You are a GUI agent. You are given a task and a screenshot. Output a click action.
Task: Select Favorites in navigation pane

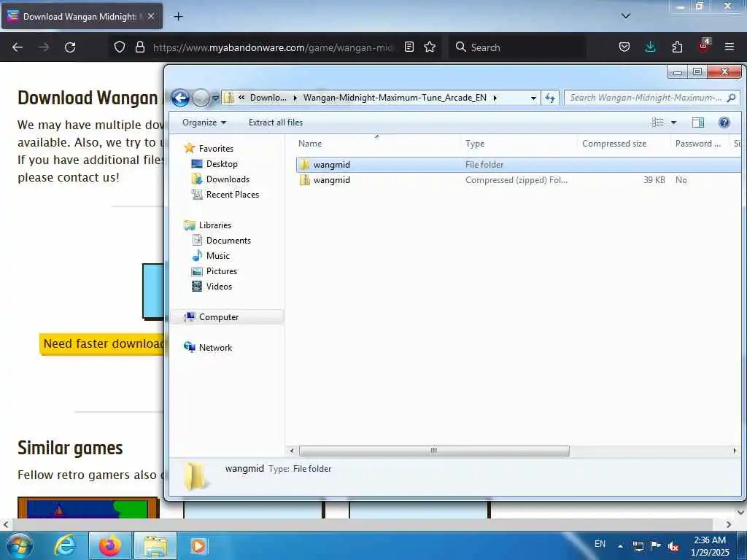coord(216,149)
